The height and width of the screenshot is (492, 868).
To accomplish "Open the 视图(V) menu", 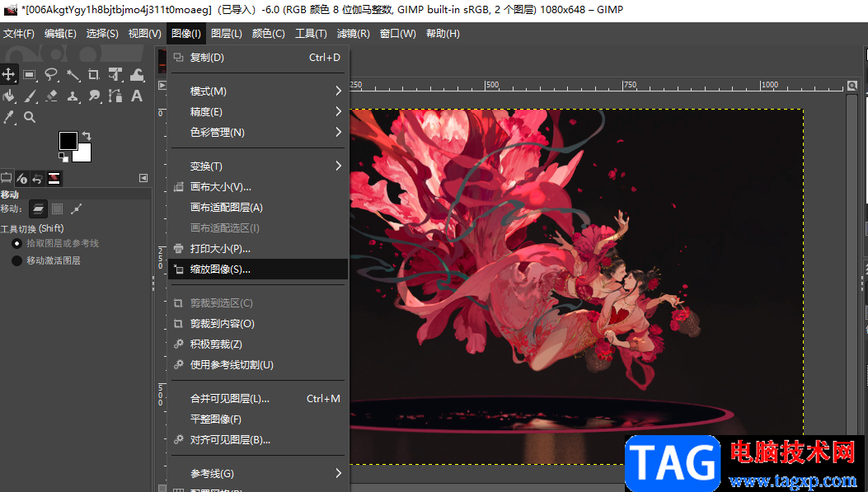I will (x=145, y=34).
